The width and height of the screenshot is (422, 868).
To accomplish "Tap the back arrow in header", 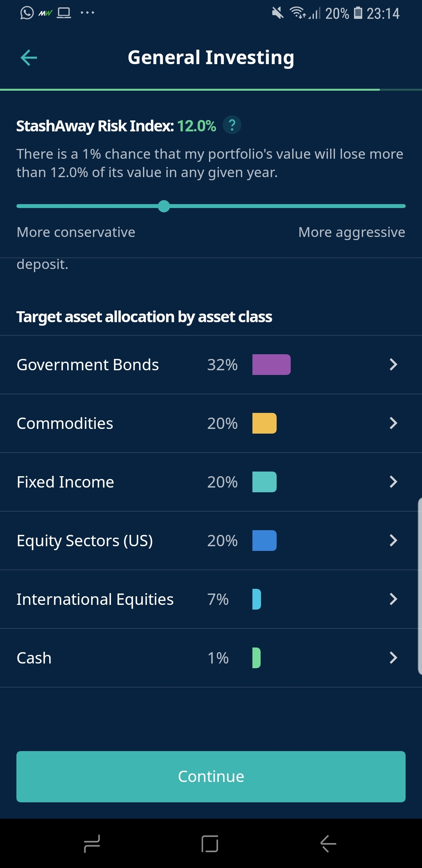I will (29, 58).
